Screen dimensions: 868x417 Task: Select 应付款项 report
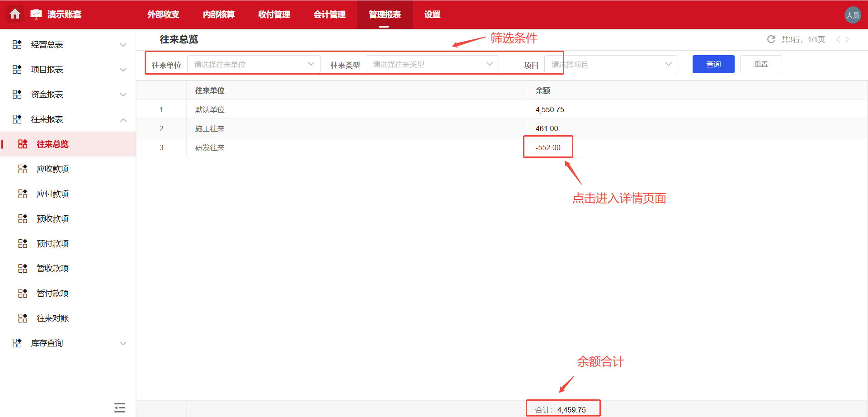pos(52,193)
